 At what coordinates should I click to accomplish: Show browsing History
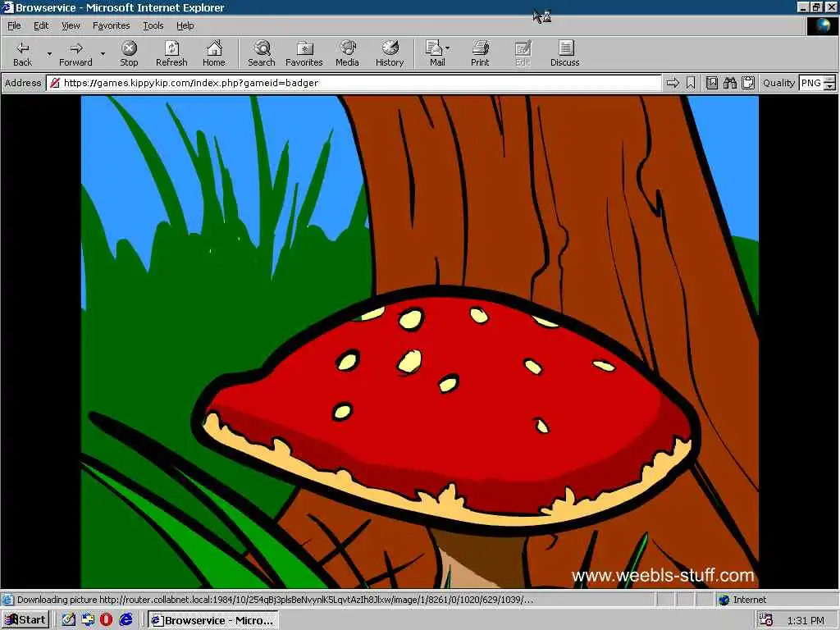390,53
